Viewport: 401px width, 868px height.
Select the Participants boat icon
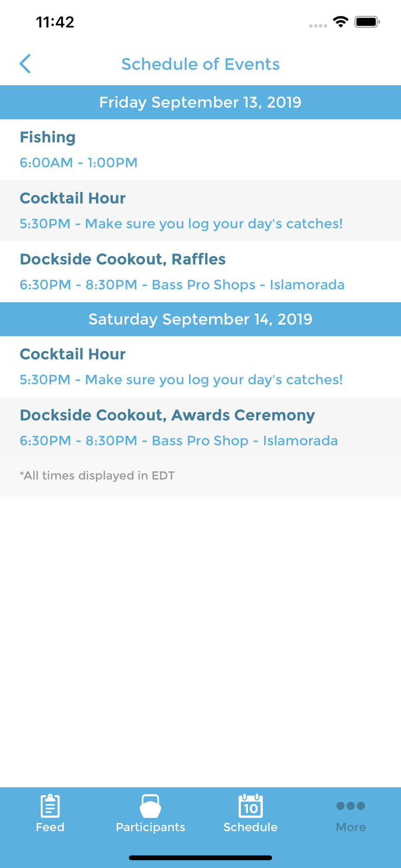click(150, 806)
